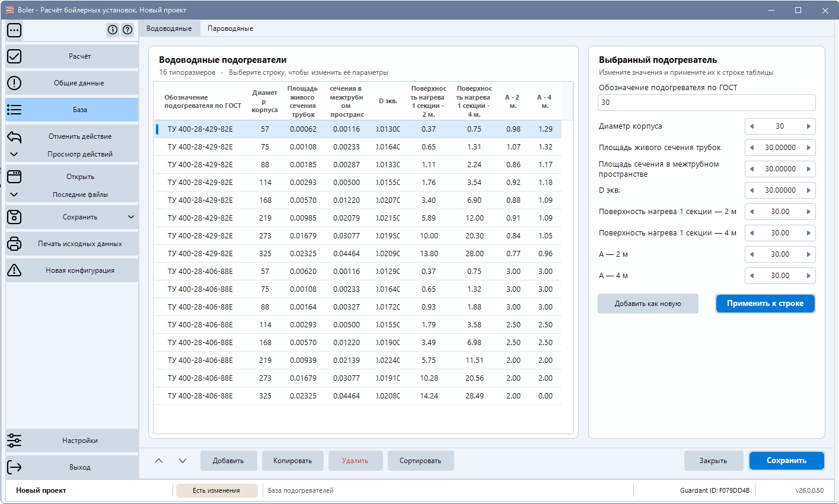Click the Сохранить floppy disk icon

(x=14, y=217)
